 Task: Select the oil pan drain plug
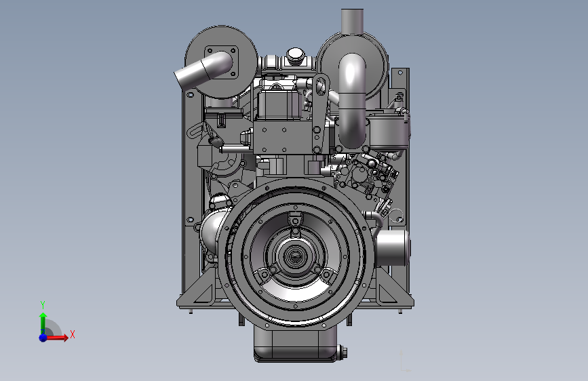343,353
